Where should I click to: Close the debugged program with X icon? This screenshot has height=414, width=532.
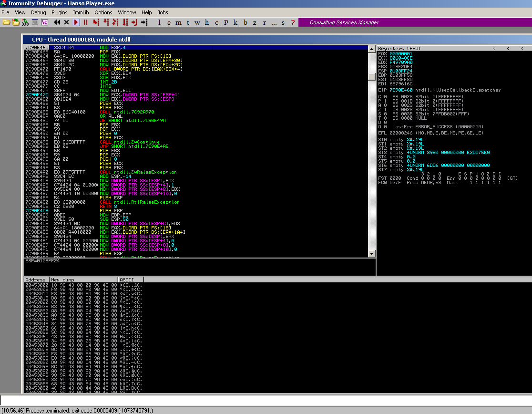point(67,22)
